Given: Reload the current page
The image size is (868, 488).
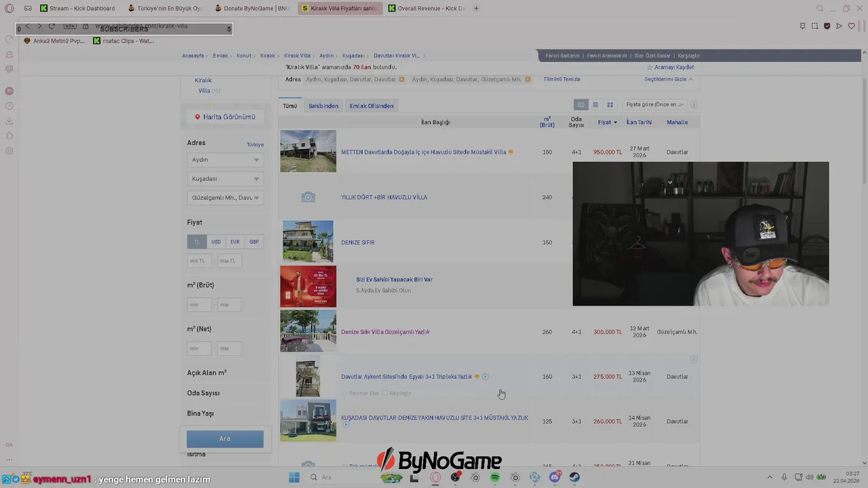Looking at the screenshot, I should (52, 26).
